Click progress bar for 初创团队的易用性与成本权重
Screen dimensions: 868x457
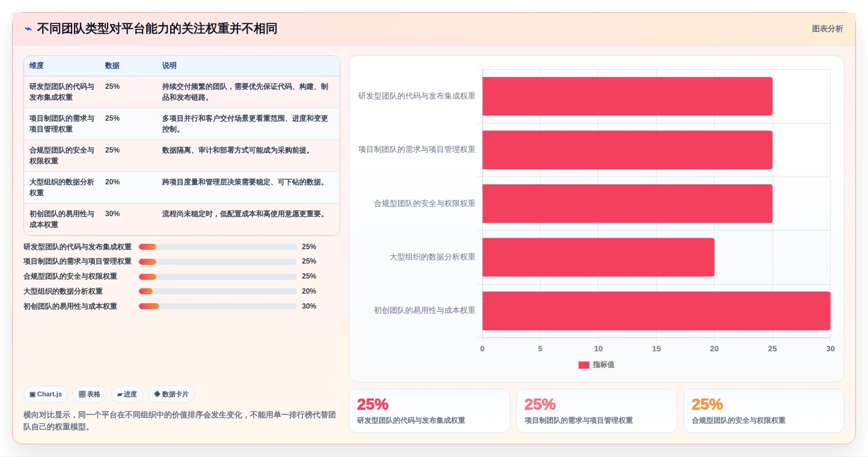tap(218, 306)
